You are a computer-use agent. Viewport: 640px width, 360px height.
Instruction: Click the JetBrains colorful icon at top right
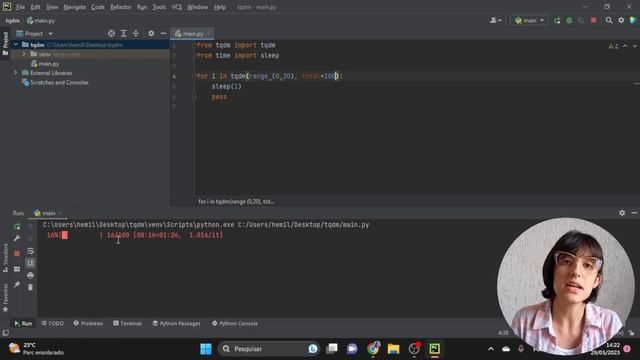[633, 20]
